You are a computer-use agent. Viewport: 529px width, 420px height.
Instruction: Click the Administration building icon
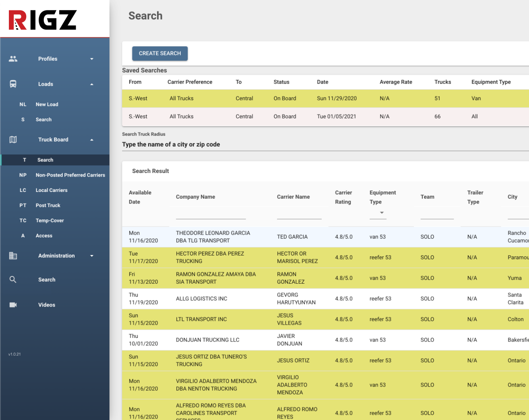pos(13,255)
